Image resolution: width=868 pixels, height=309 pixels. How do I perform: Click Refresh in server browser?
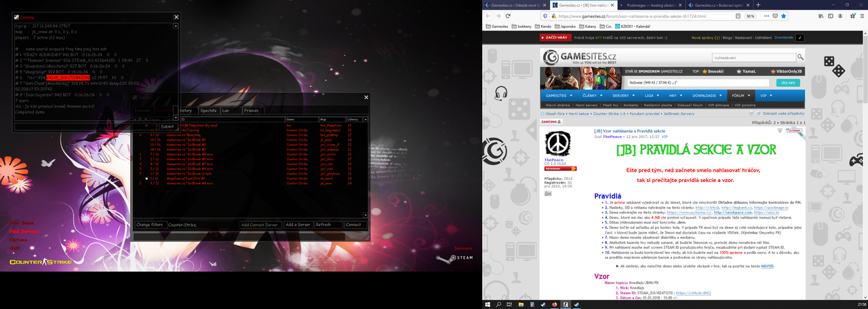(328, 225)
